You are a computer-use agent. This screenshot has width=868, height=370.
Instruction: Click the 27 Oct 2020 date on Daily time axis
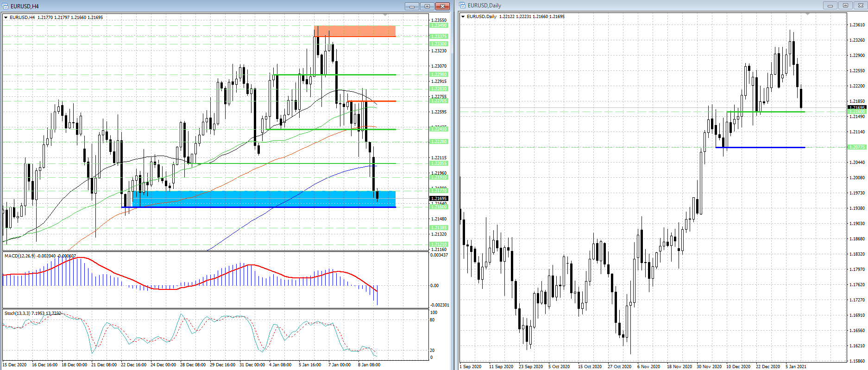coord(620,367)
